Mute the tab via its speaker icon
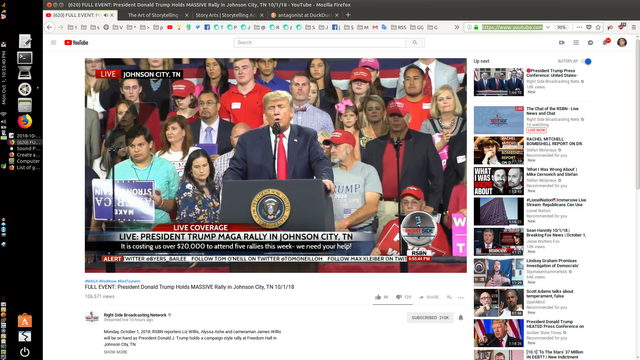The width and height of the screenshot is (640, 360). (x=106, y=15)
